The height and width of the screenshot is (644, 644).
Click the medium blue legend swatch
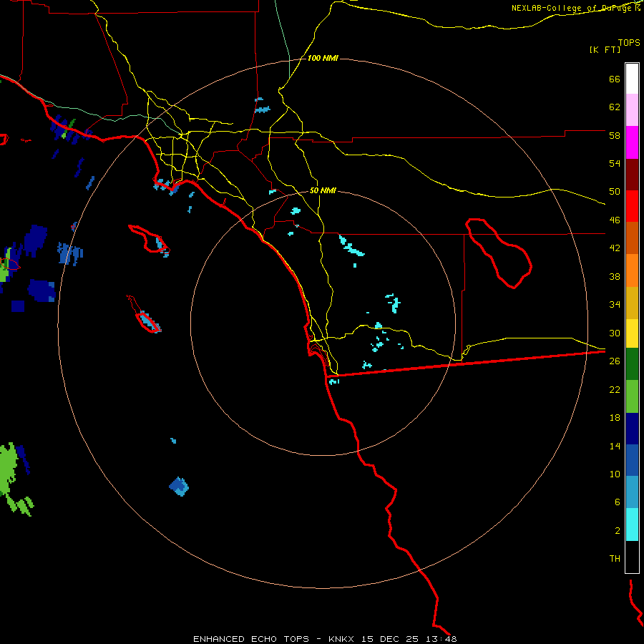632,460
